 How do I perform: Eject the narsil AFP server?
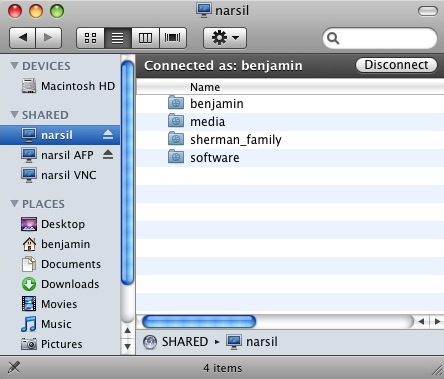tap(108, 154)
